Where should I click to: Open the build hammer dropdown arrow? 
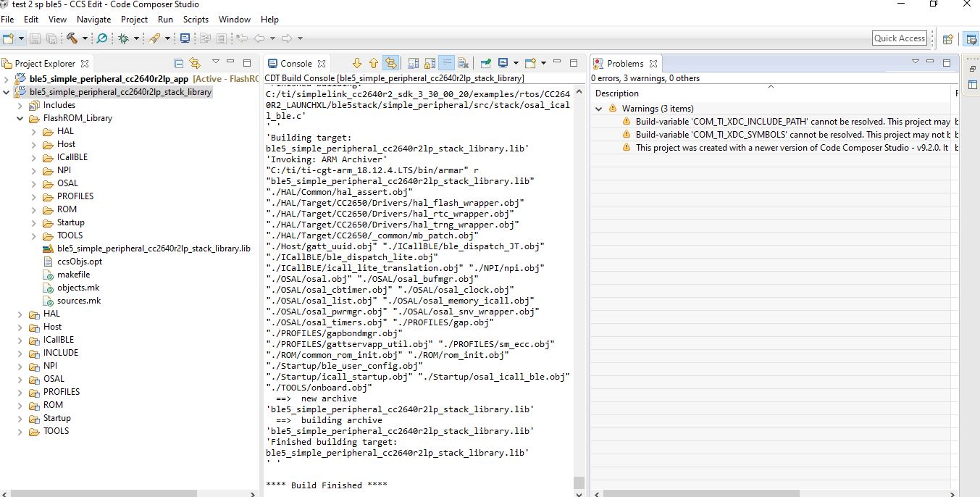(x=85, y=38)
